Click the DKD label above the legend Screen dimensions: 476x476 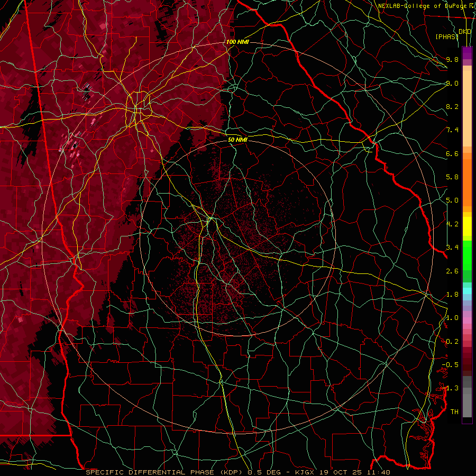tap(465, 32)
